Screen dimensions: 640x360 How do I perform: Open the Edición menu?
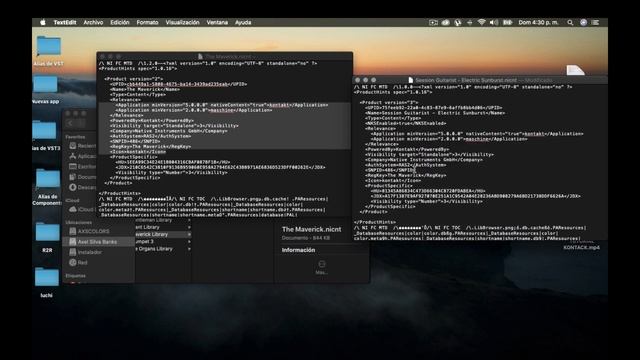click(x=120, y=22)
